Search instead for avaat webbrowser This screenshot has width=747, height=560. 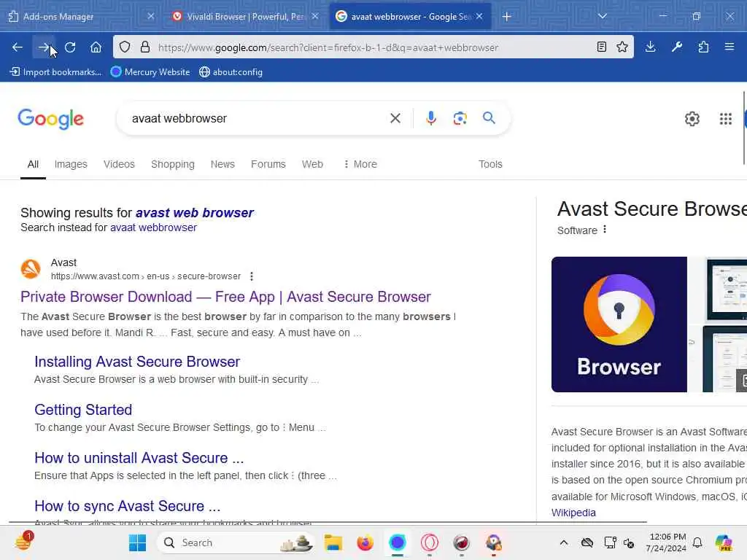point(153,227)
